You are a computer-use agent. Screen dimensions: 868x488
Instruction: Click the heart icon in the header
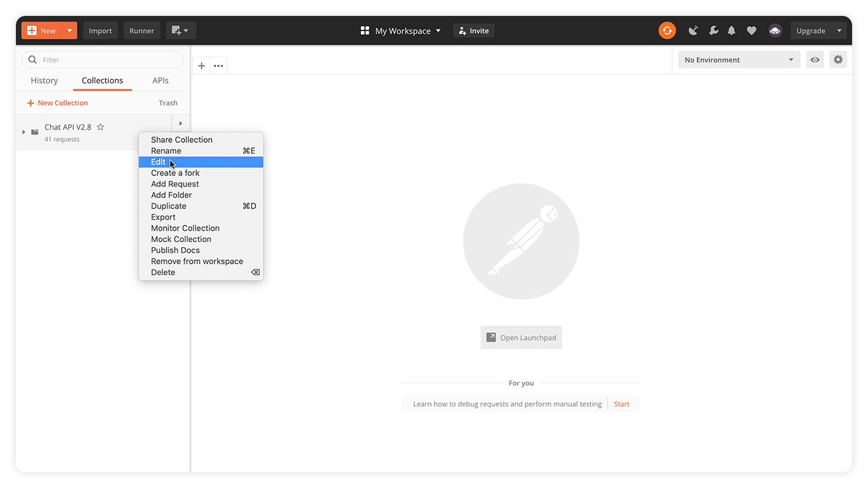[751, 30]
